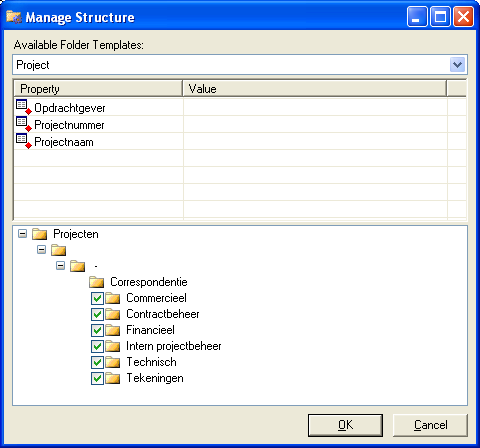Click the Cancel button
This screenshot has width=480, height=448.
click(x=430, y=425)
